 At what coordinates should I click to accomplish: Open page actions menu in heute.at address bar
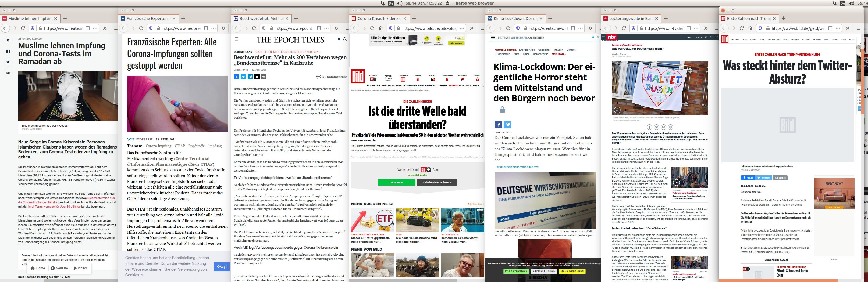click(x=95, y=28)
